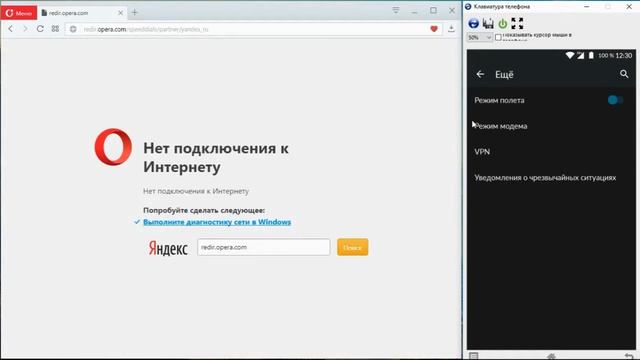Open VPN settings entry

[551, 152]
